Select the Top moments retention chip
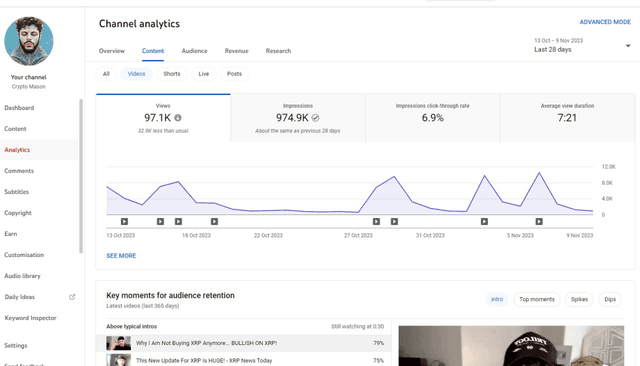This screenshot has width=640, height=366. [x=537, y=299]
